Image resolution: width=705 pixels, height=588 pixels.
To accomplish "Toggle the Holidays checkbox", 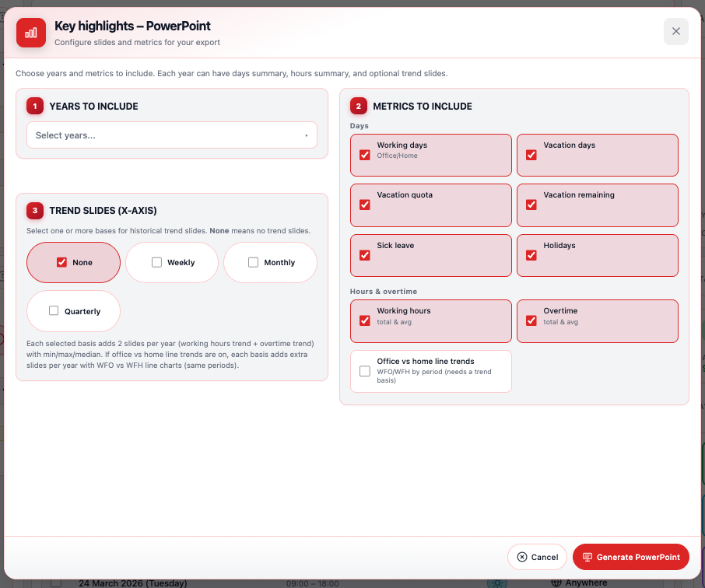I will coord(531,255).
